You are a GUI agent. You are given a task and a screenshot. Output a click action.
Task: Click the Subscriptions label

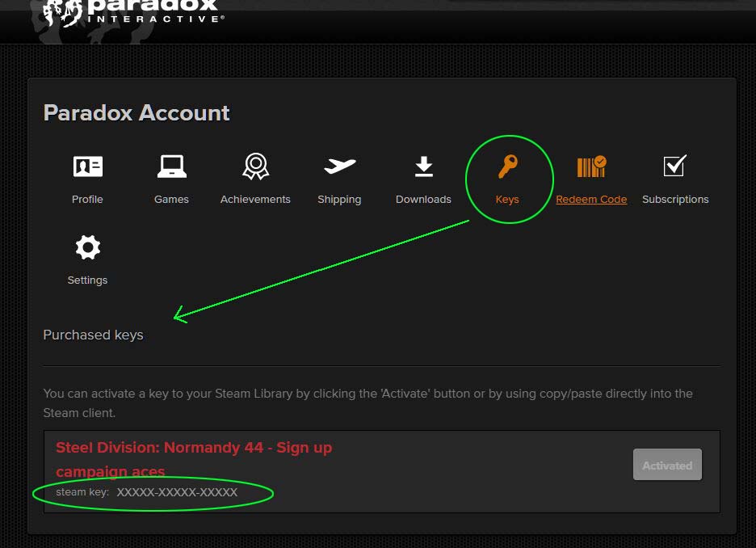675,200
